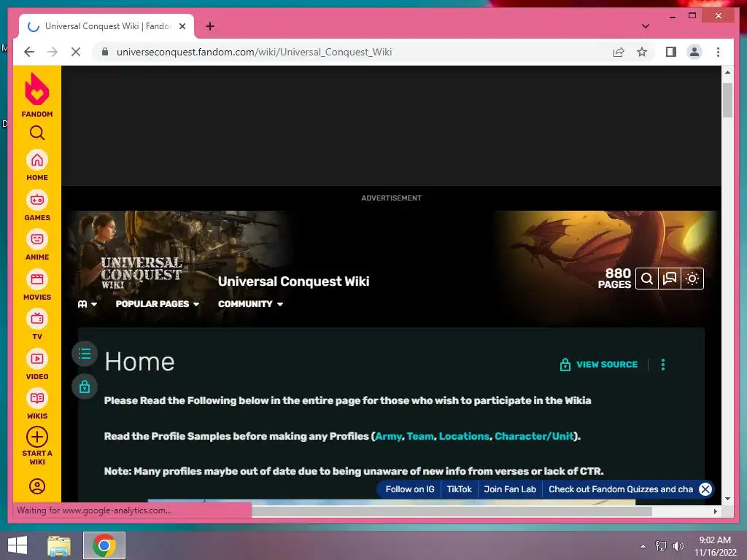The height and width of the screenshot is (560, 747).
Task: Open the Army profile sample link
Action: pos(388,436)
